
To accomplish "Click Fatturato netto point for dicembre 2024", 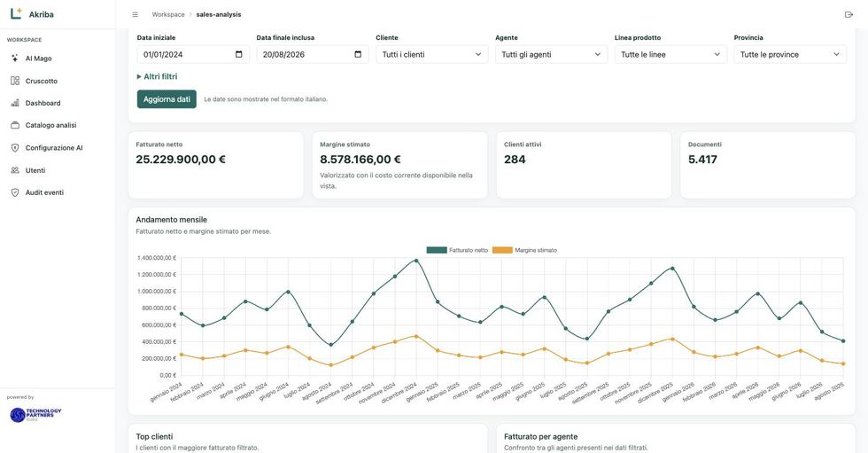I will coord(416,261).
